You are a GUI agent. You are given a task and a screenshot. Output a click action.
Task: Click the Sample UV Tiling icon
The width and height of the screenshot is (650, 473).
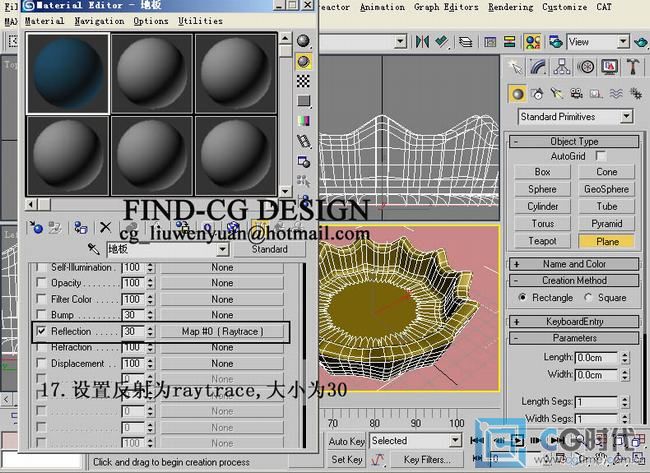pyautogui.click(x=303, y=101)
